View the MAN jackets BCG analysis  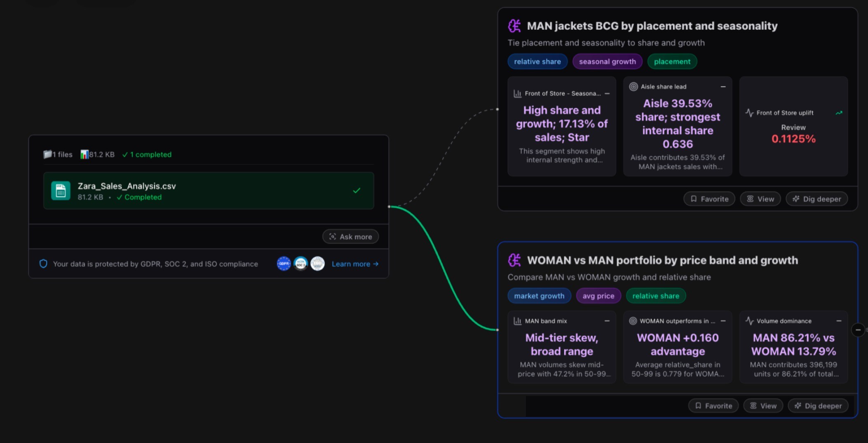click(760, 199)
